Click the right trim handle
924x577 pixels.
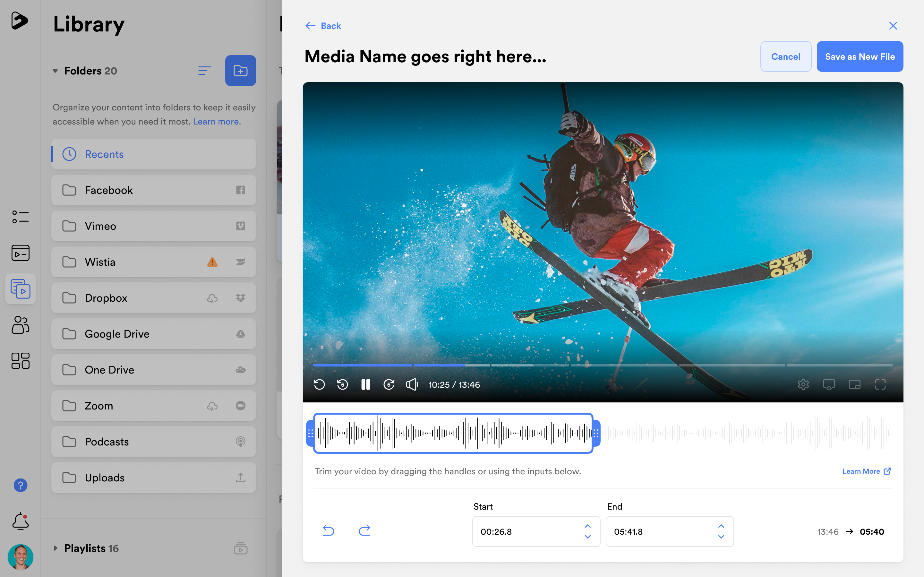pos(596,433)
